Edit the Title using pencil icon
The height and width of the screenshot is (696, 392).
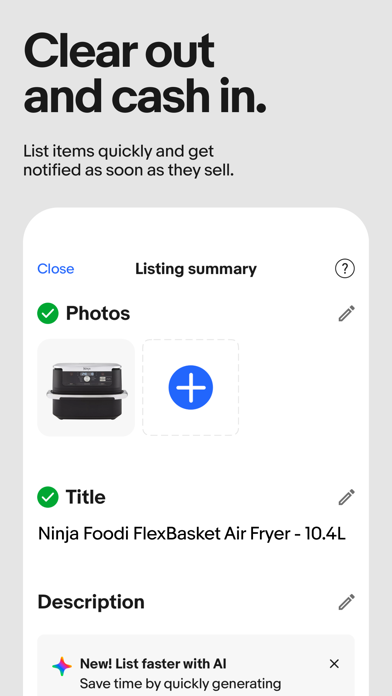point(346,497)
